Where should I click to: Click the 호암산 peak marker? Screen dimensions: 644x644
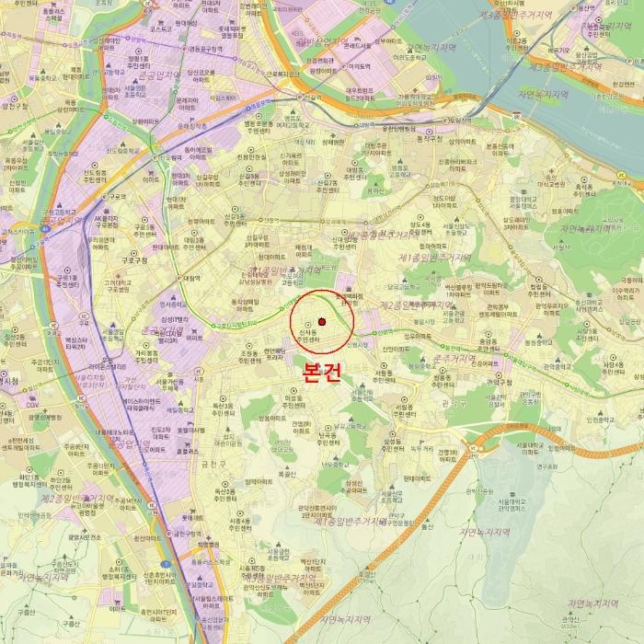366,567
